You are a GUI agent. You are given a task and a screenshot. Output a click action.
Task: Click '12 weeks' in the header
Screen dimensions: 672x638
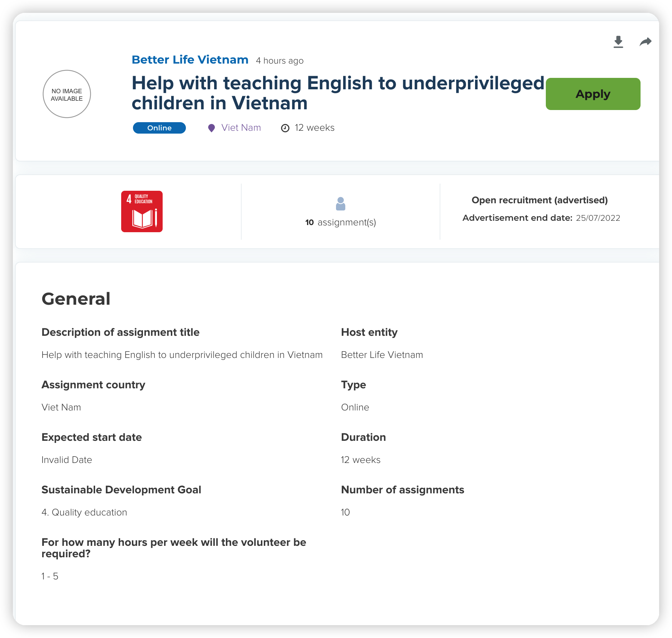pyautogui.click(x=315, y=128)
